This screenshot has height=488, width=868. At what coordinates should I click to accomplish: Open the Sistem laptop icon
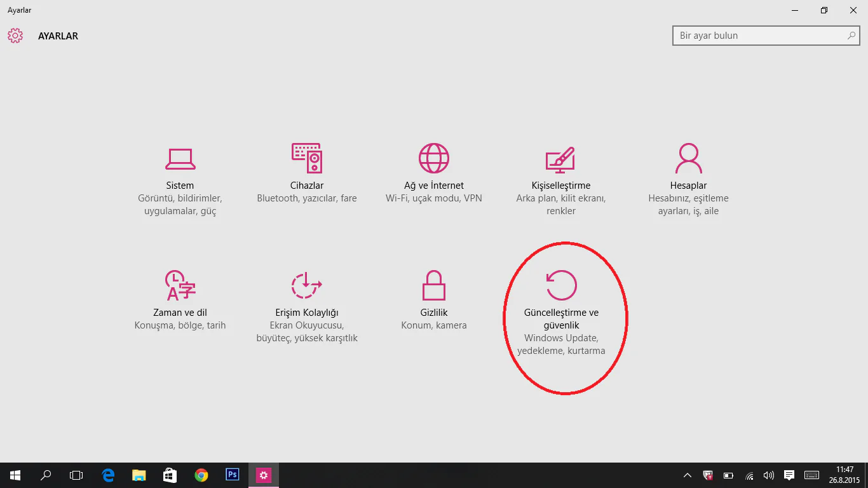(180, 159)
